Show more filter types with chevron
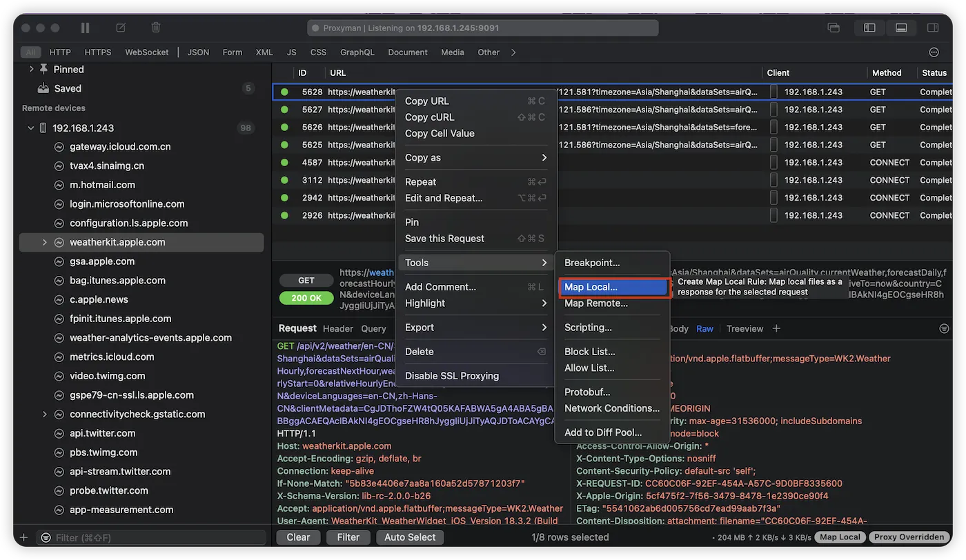 (x=513, y=52)
